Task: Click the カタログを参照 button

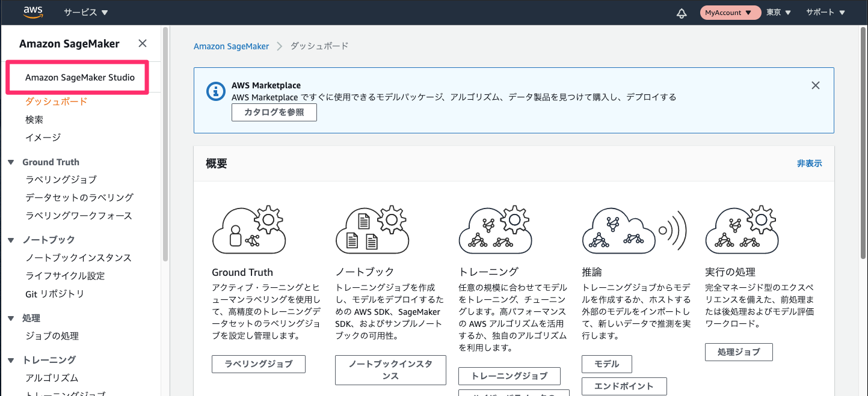Action: click(x=274, y=112)
